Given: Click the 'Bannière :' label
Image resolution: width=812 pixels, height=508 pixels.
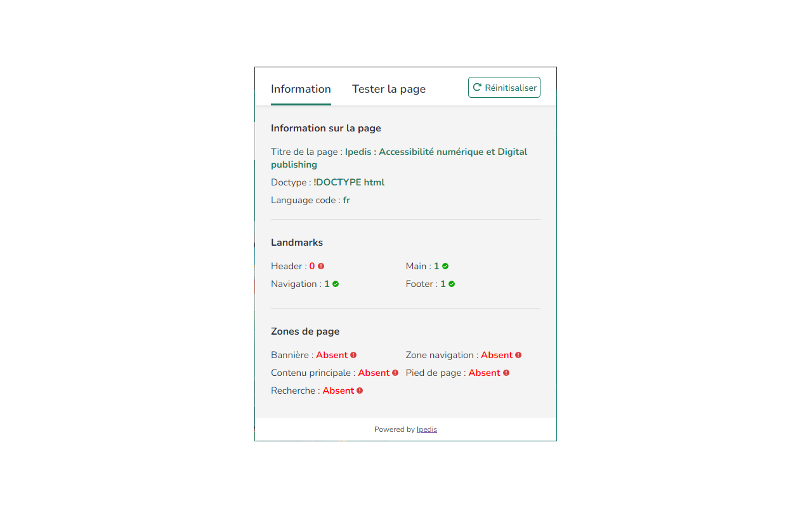Looking at the screenshot, I should (x=292, y=355).
